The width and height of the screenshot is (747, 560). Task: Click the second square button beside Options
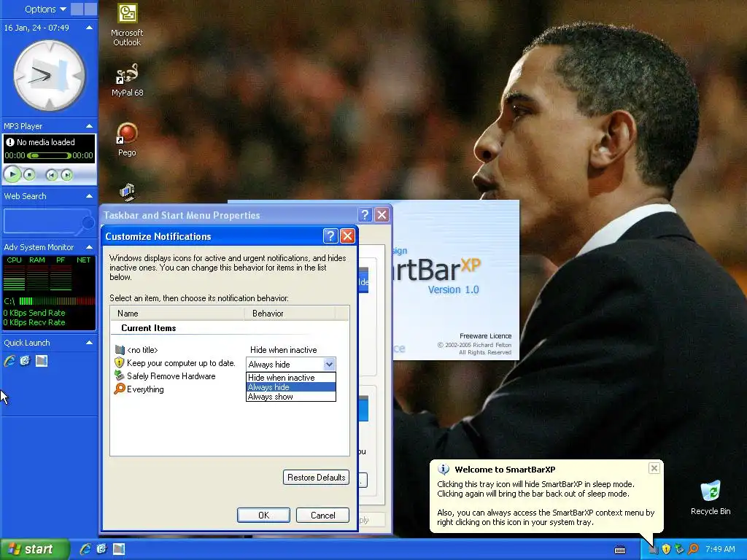click(x=90, y=9)
